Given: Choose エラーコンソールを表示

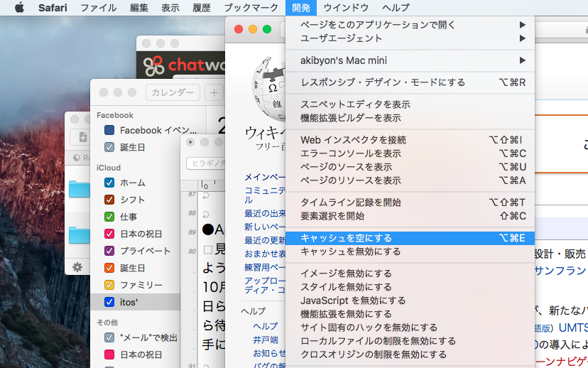Looking at the screenshot, I should pos(410,153).
